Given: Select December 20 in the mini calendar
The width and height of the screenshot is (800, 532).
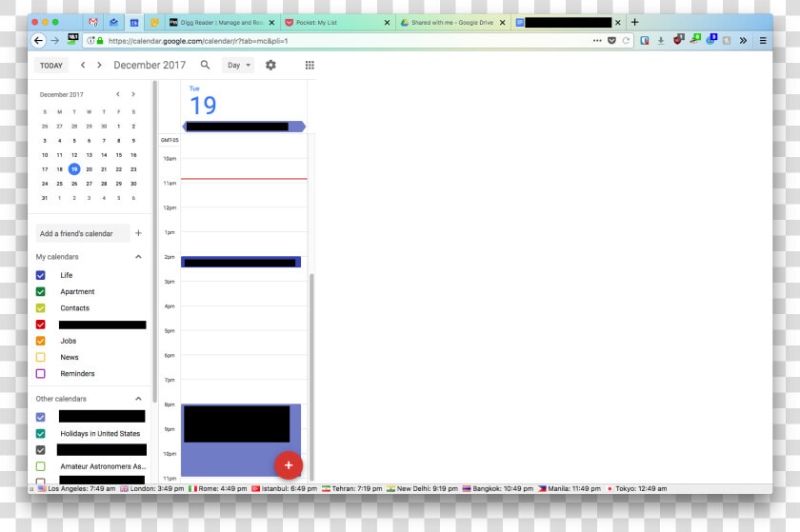Looking at the screenshot, I should (89, 168).
